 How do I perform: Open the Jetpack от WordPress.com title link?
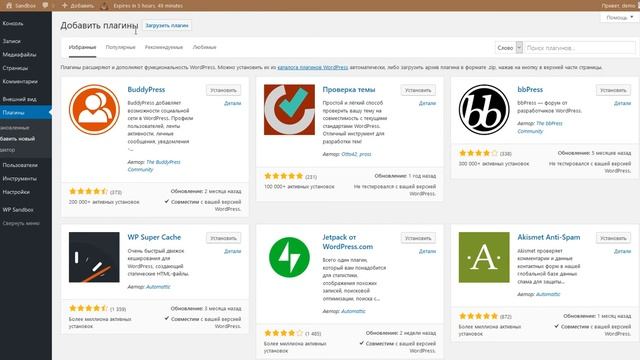[347, 242]
